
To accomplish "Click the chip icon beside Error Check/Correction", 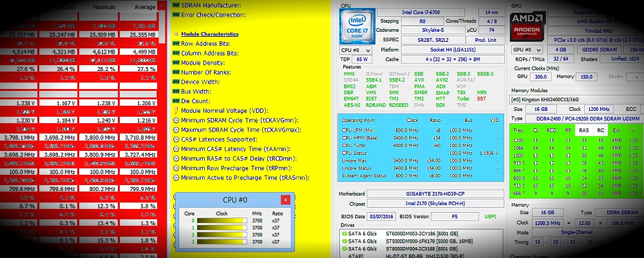I will pos(176,15).
